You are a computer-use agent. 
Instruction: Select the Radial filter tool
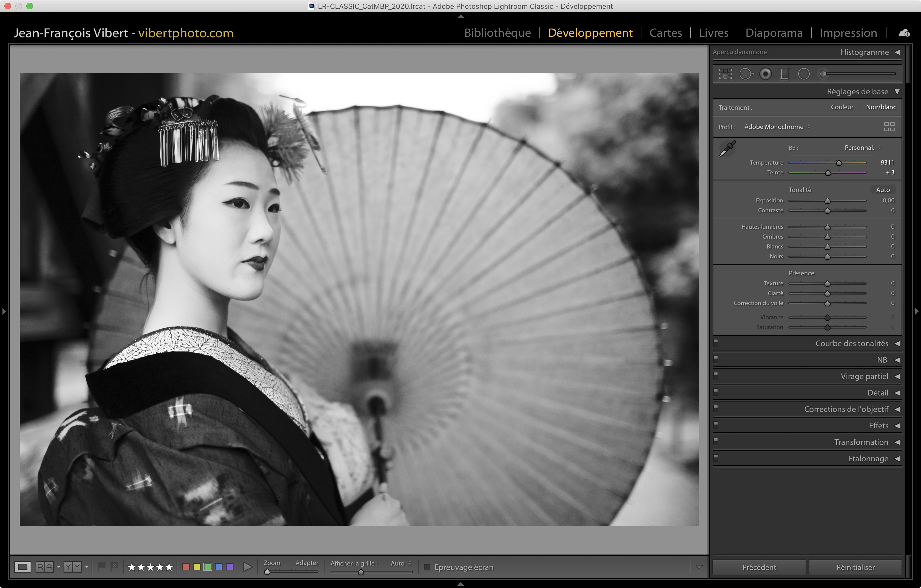coord(804,74)
